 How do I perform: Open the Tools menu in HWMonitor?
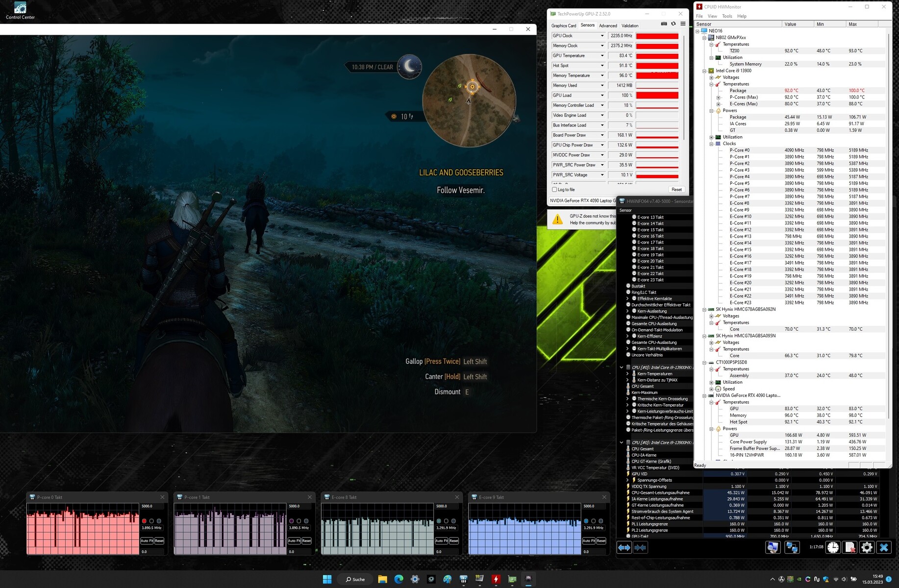(727, 16)
